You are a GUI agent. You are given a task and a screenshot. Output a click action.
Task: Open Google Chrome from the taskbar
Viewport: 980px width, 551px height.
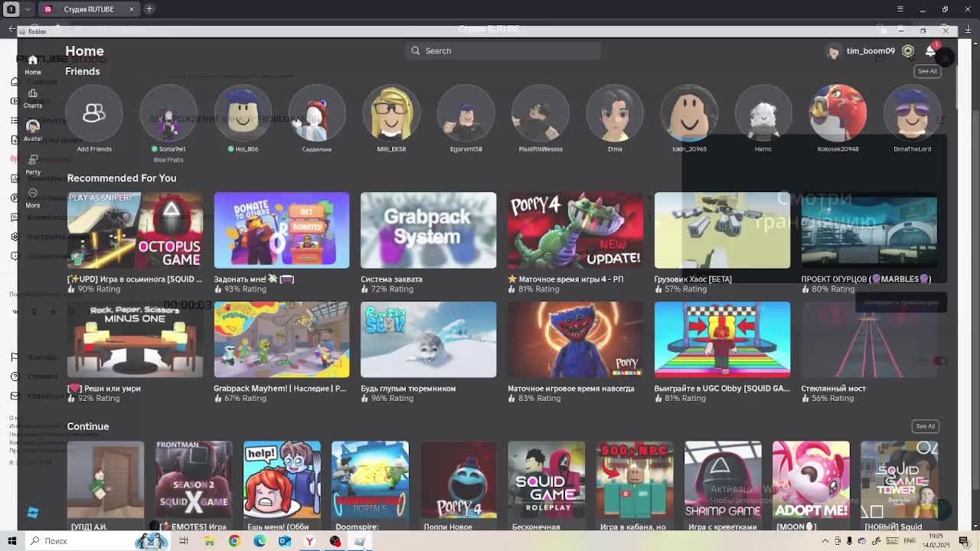(x=234, y=541)
